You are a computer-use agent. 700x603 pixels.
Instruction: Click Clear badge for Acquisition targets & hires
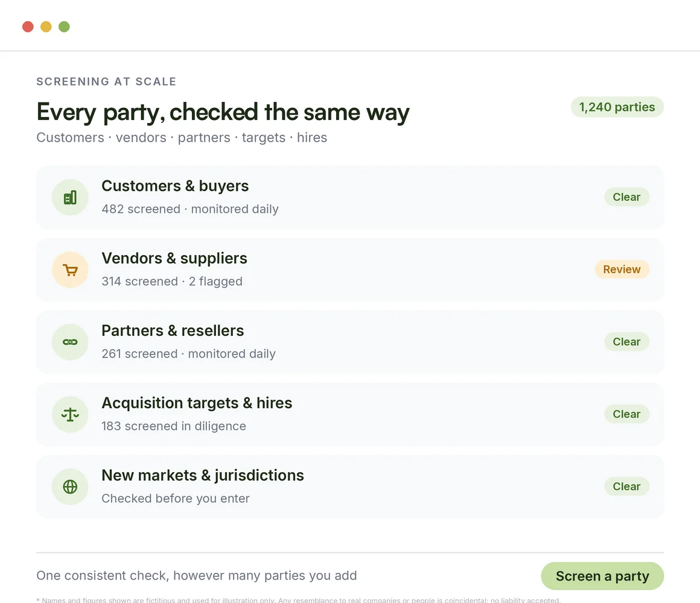(626, 414)
